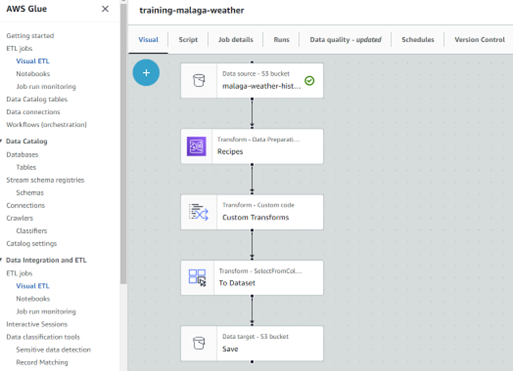The image size is (513, 371).
Task: Click the SelectFromCollection To Dataset icon
Action: coord(197,278)
